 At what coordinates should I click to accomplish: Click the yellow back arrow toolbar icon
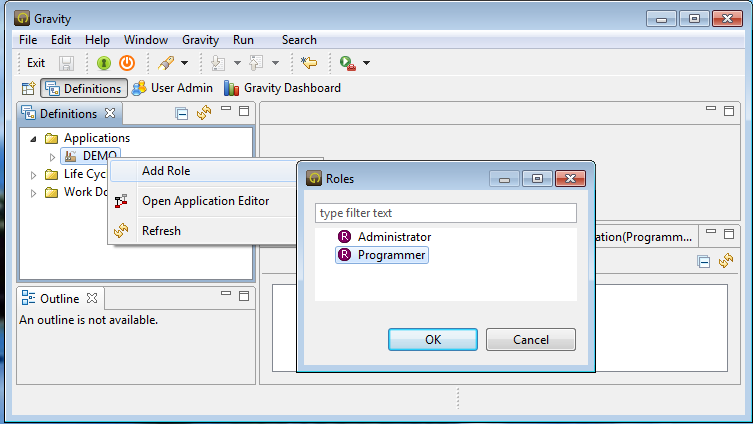[310, 63]
